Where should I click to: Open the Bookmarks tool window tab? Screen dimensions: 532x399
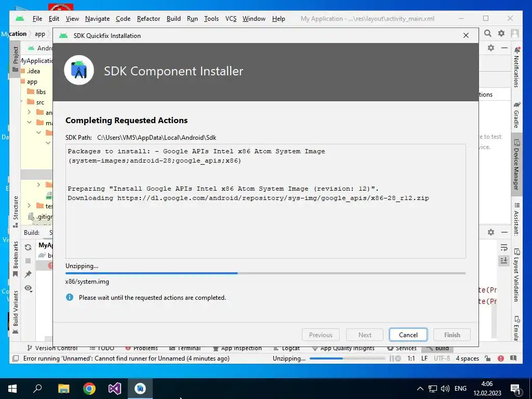tap(15, 259)
